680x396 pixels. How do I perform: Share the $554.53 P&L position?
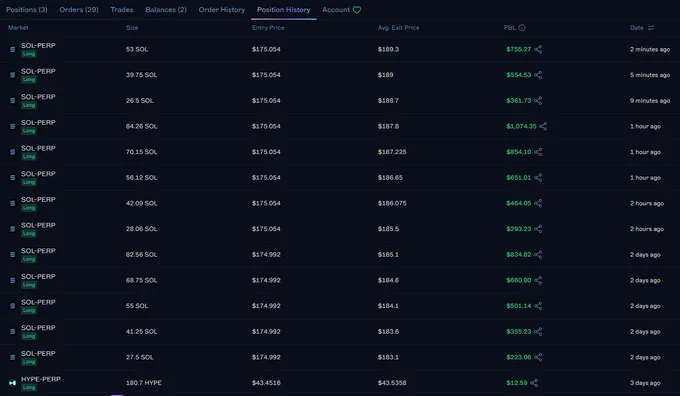coord(538,75)
